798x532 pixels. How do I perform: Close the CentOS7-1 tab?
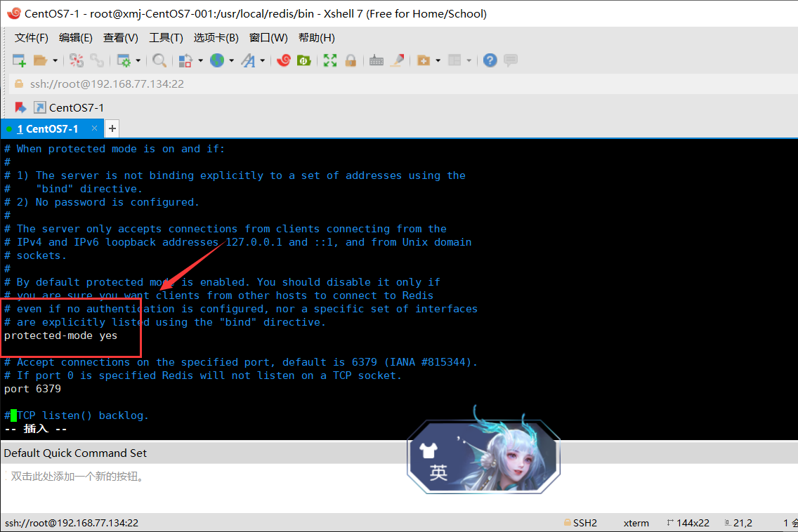(94, 128)
